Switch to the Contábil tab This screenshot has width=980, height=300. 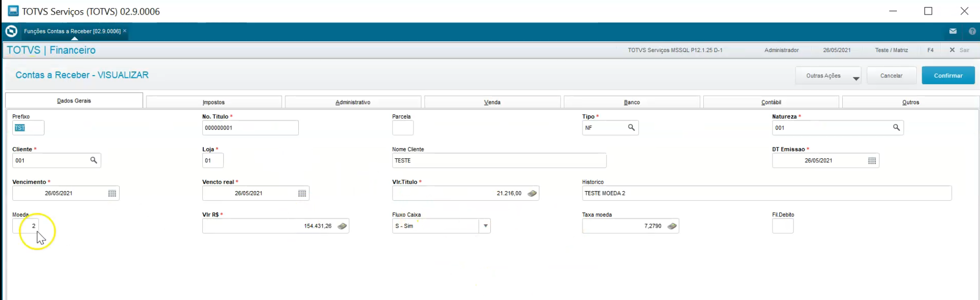point(771,102)
